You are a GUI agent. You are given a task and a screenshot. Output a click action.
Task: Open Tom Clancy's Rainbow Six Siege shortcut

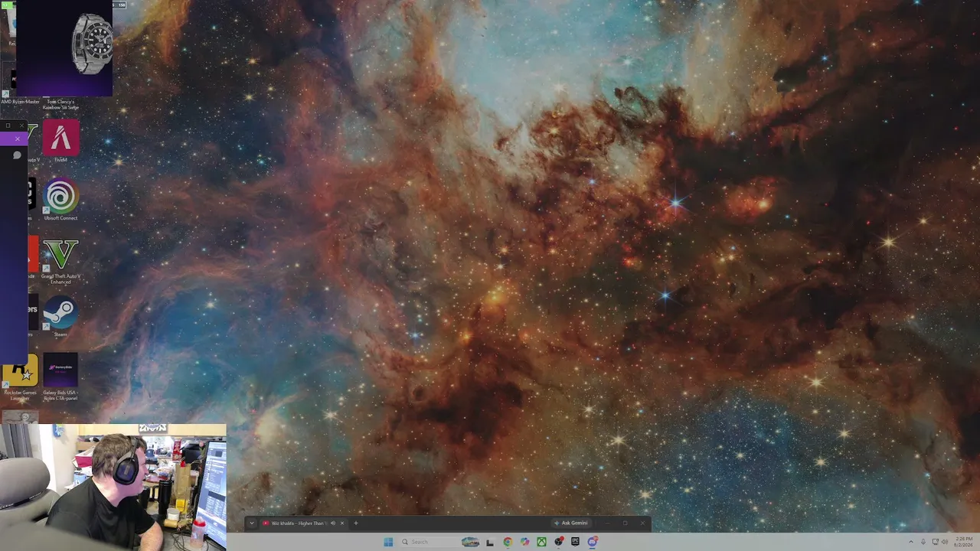tap(60, 103)
